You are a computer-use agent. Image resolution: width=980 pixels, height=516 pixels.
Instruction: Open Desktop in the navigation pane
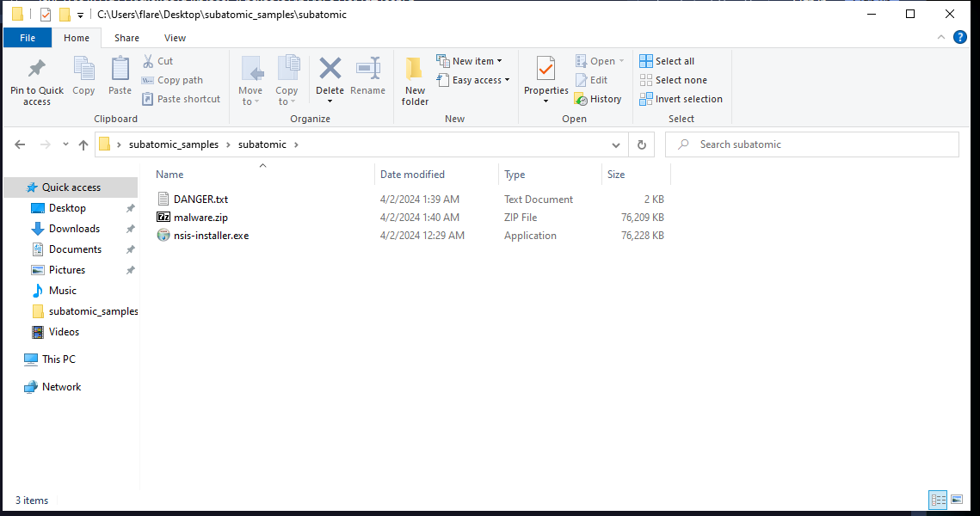tap(67, 208)
